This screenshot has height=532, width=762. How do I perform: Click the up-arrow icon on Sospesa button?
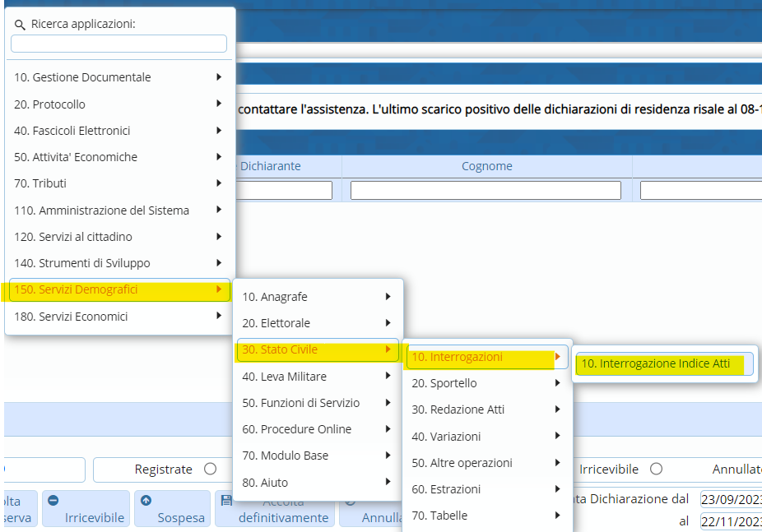pos(146,500)
